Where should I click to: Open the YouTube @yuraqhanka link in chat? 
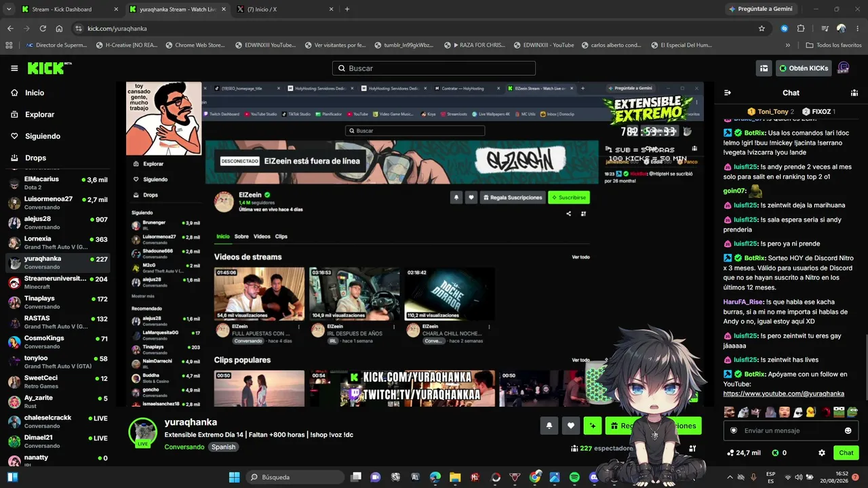coord(783,394)
